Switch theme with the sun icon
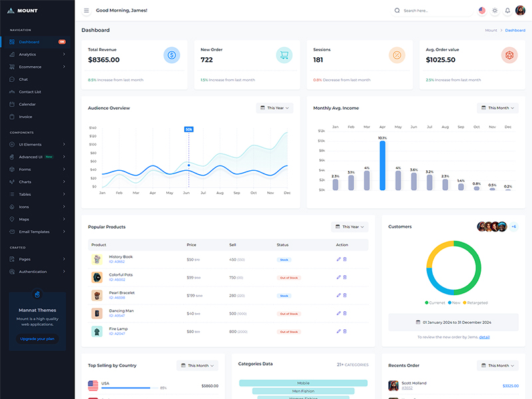This screenshot has width=532, height=399. (495, 11)
